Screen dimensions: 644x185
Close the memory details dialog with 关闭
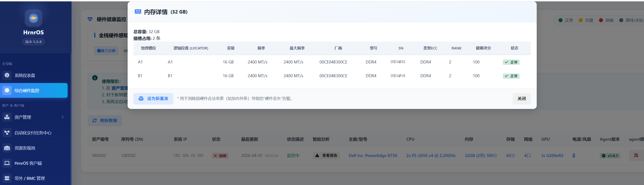click(x=521, y=99)
